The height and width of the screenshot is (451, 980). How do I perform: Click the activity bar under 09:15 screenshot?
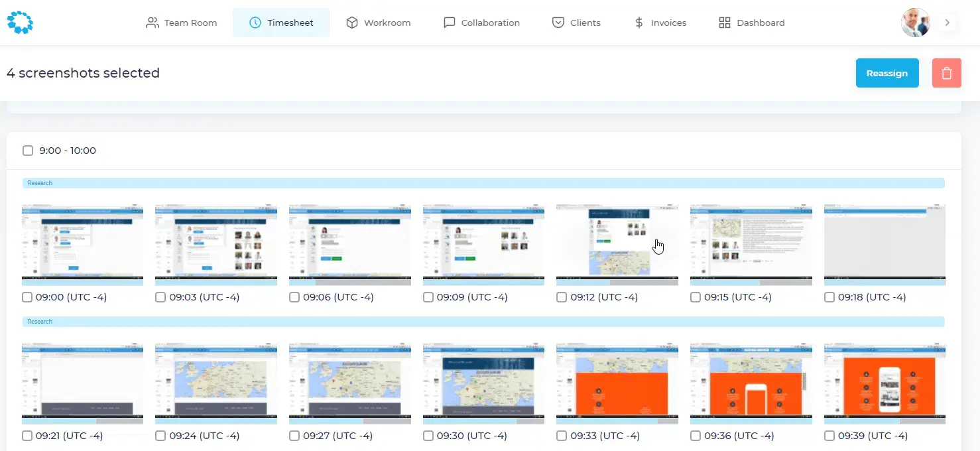[x=751, y=282]
